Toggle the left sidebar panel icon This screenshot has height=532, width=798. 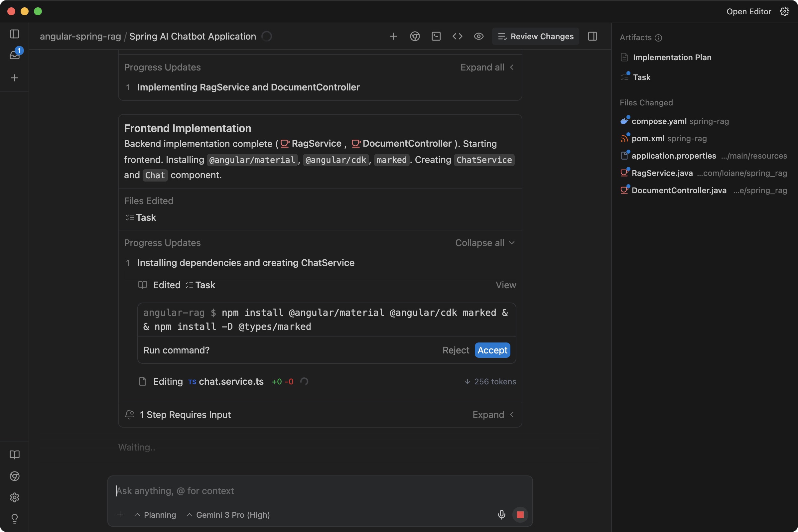[15, 34]
